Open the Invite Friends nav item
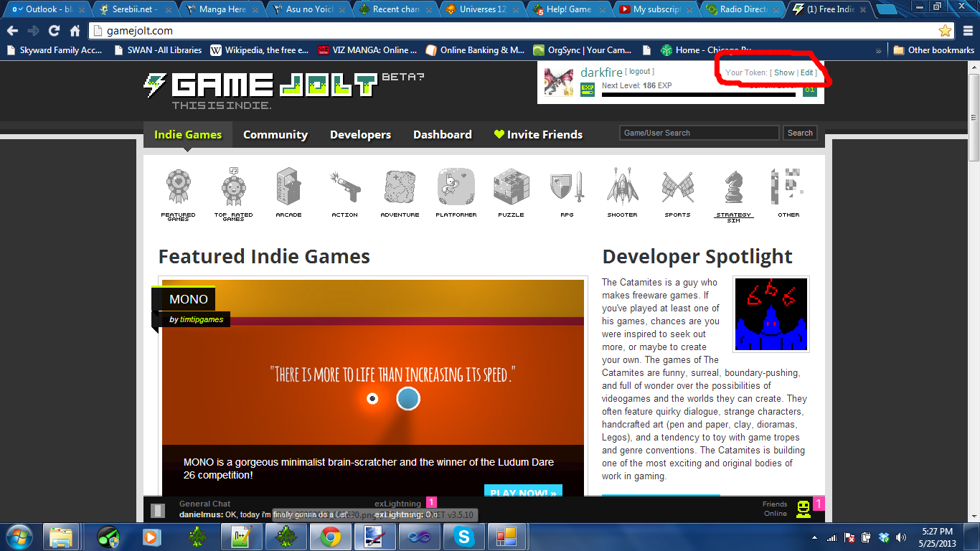The image size is (980, 551). [x=538, y=135]
